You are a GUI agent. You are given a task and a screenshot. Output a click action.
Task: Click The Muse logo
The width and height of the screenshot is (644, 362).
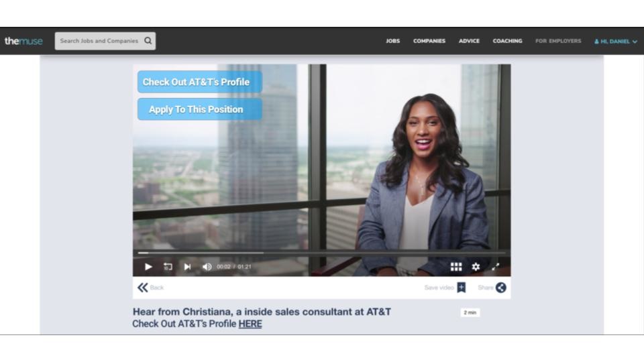pos(23,41)
